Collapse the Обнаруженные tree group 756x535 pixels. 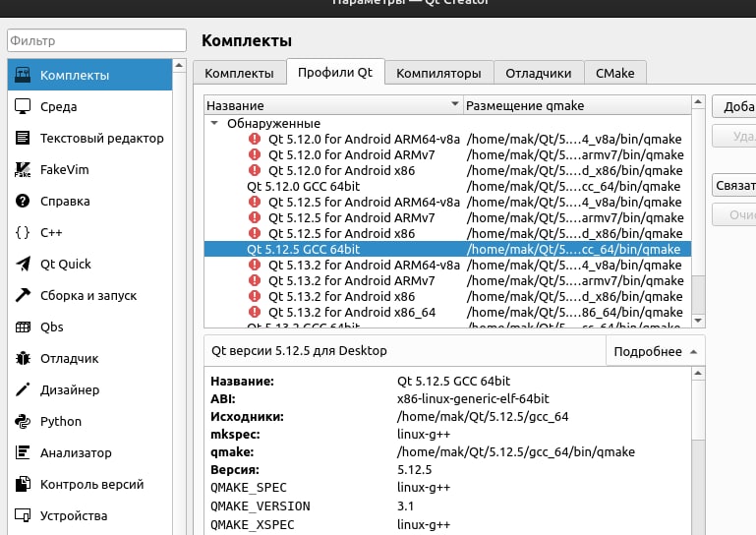click(x=214, y=123)
